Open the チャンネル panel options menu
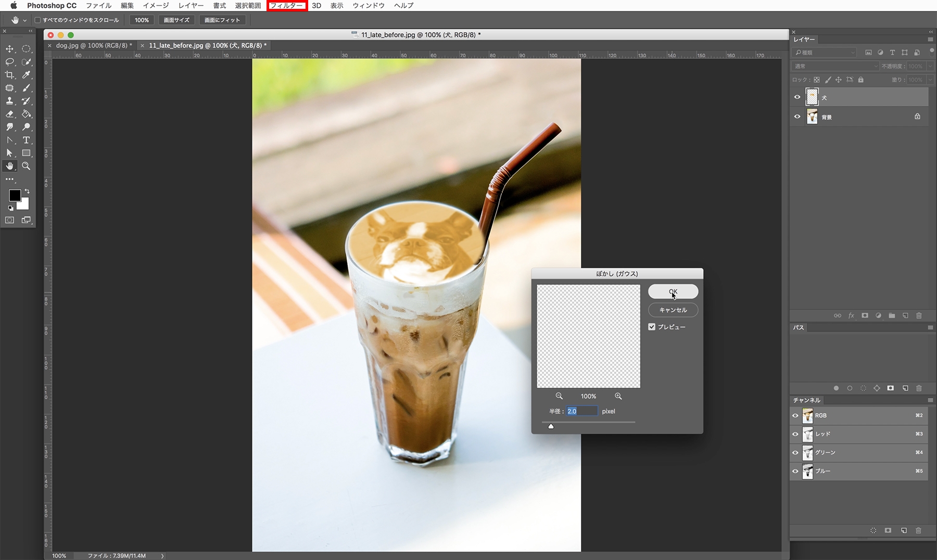 [x=930, y=400]
